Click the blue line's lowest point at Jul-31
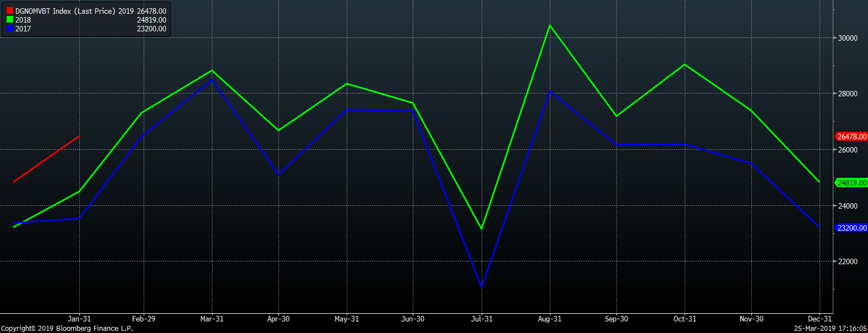The width and height of the screenshot is (868, 333). [482, 287]
